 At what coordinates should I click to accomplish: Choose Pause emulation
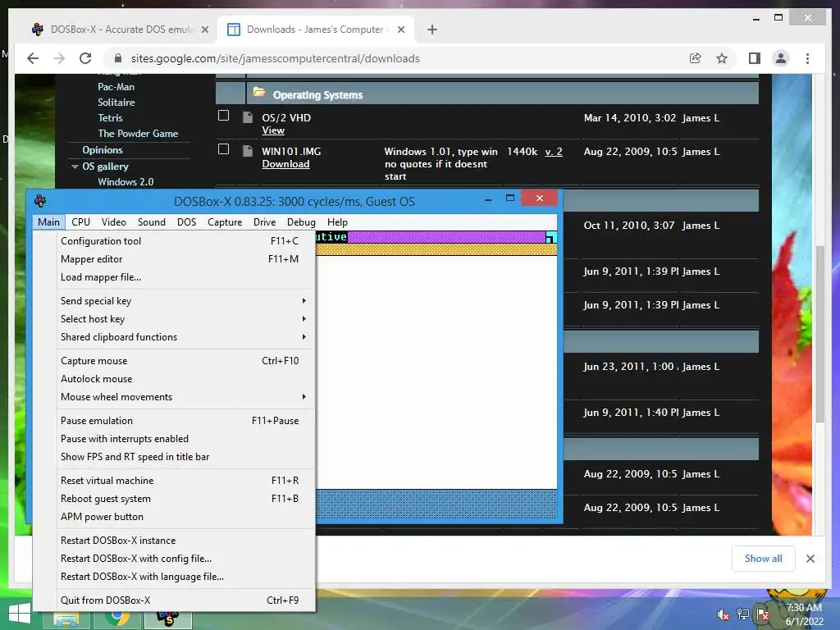coord(186,421)
